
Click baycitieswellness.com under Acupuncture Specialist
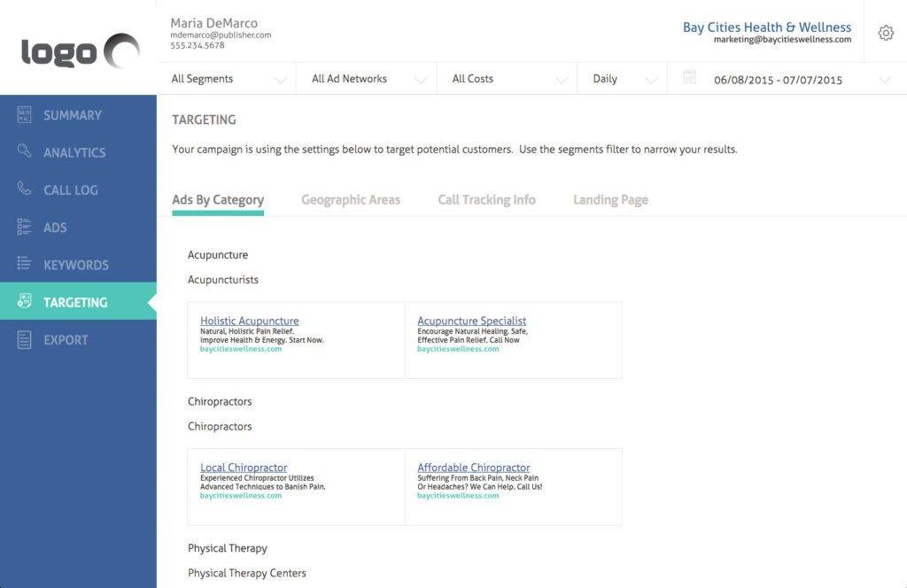point(458,349)
